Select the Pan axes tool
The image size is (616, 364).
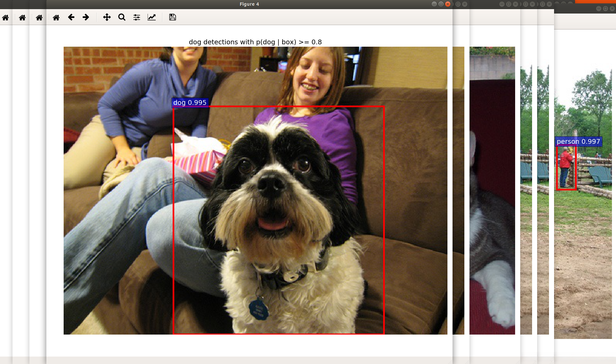(x=107, y=17)
